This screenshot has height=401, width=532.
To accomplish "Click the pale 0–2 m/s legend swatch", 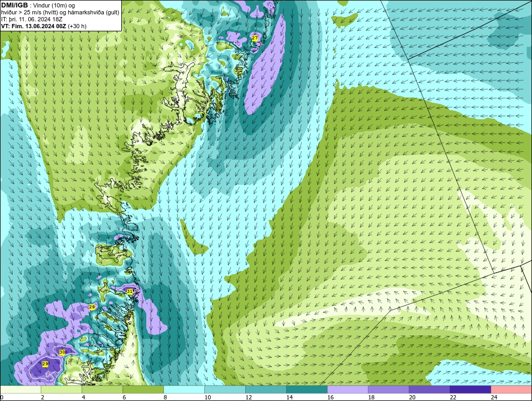I will point(20,389).
